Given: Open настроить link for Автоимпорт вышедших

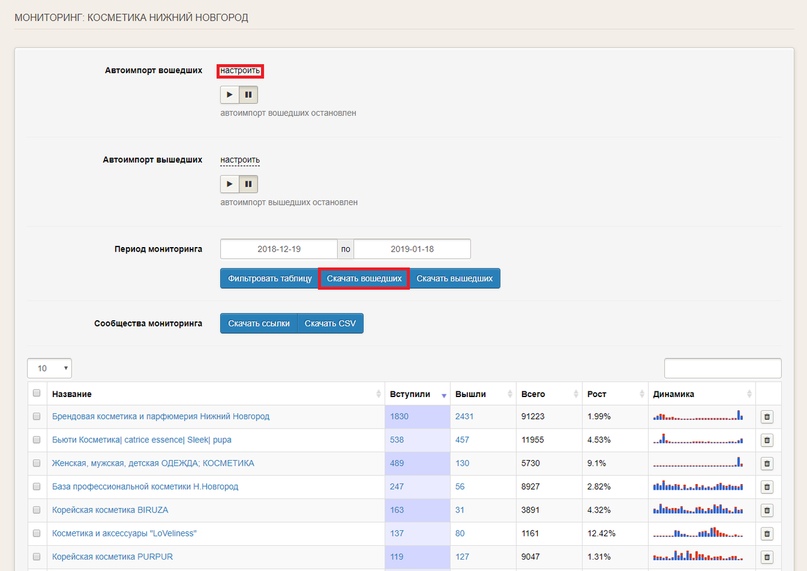Looking at the screenshot, I should coord(240,160).
